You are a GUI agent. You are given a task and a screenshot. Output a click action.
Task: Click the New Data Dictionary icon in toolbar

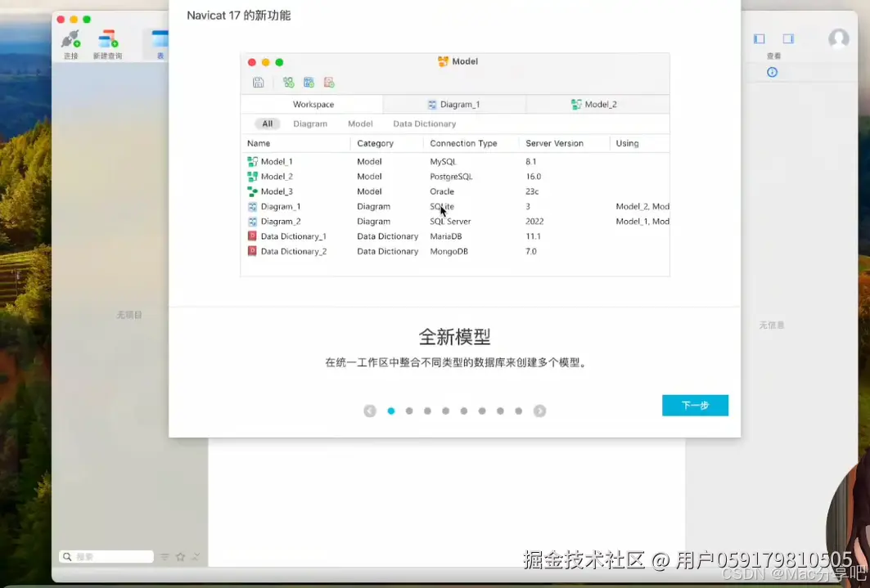pos(328,82)
